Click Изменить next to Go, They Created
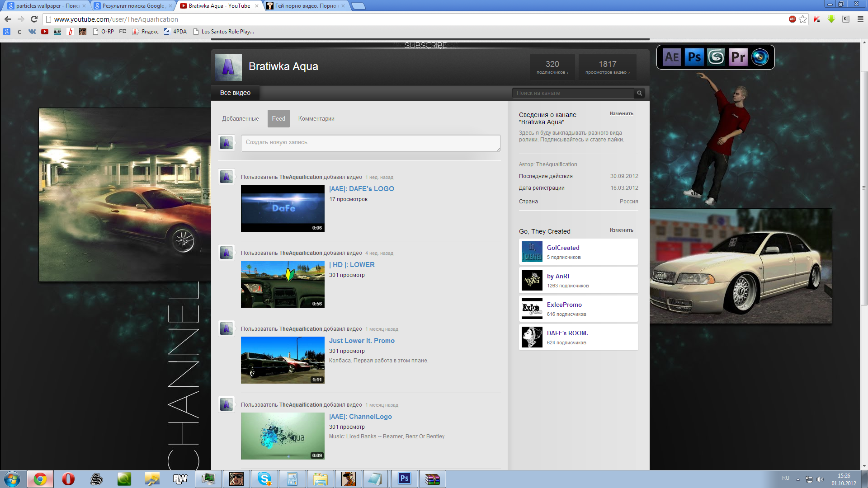The image size is (868, 488). tap(621, 230)
